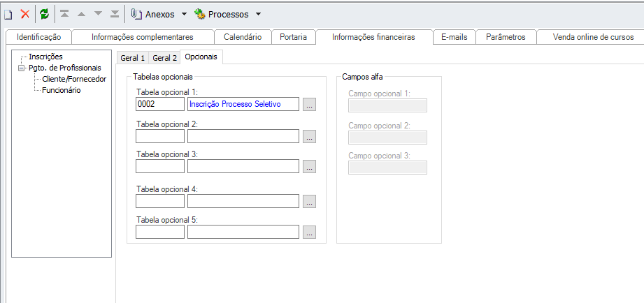
Task: Click the Tabela opcional 2 code field
Action: 160,136
